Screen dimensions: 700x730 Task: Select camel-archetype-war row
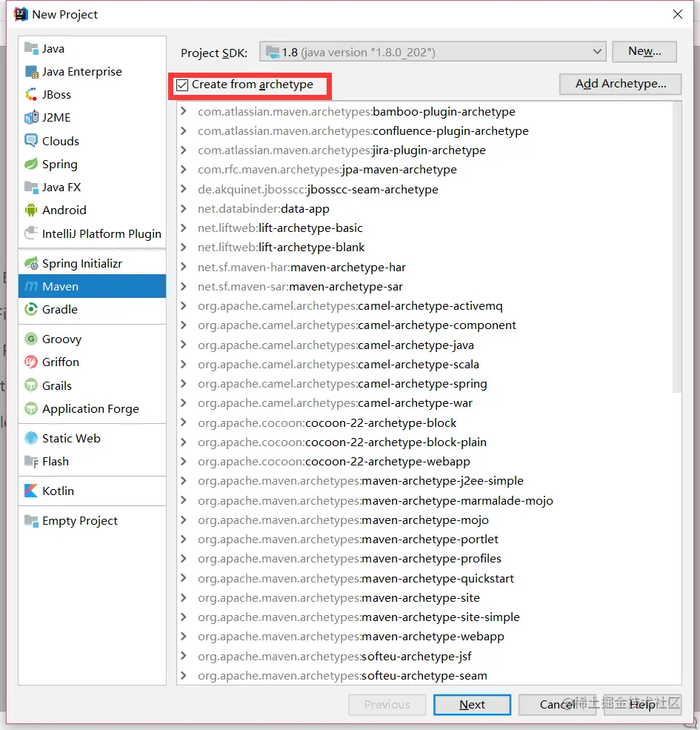(424, 402)
